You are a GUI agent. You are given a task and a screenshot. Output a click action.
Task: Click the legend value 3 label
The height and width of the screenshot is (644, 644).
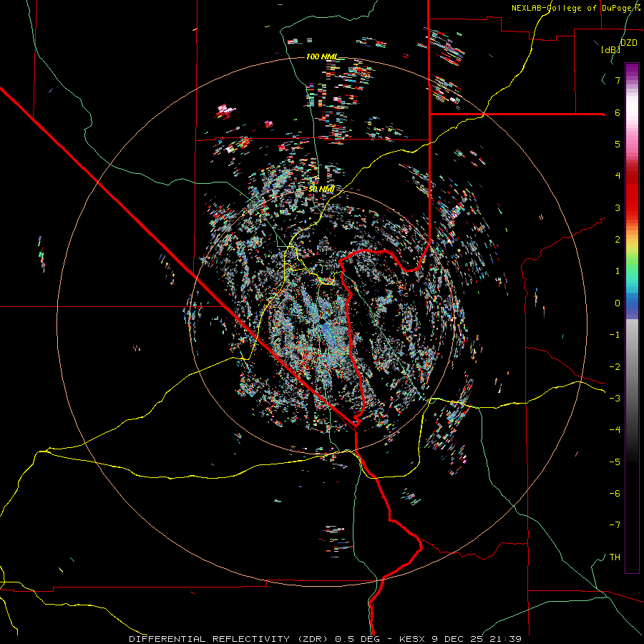pos(618,208)
